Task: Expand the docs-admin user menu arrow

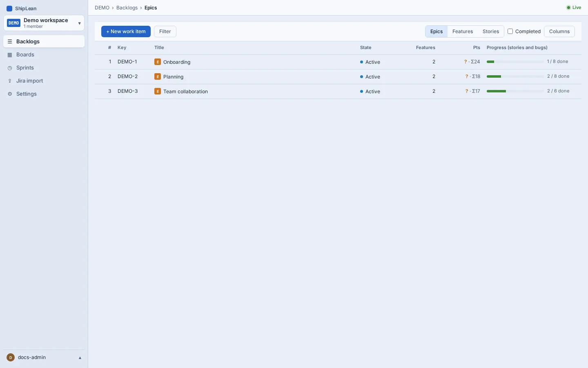Action: (80, 358)
